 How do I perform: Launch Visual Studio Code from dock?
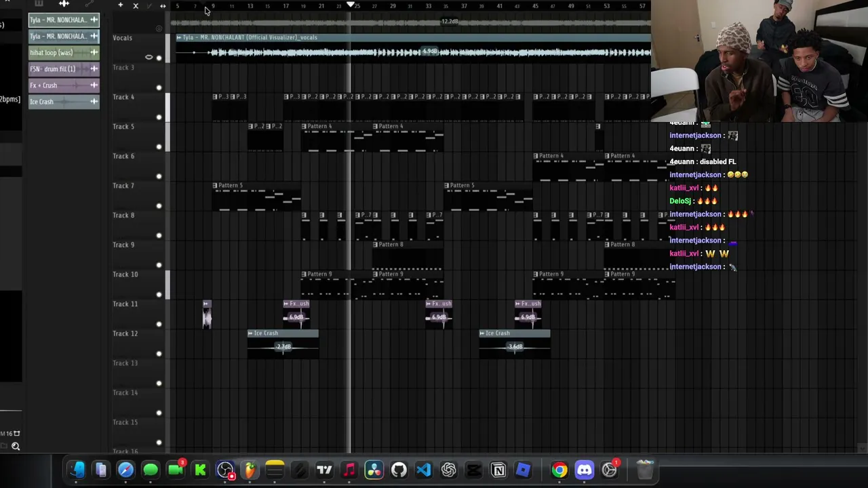424,470
